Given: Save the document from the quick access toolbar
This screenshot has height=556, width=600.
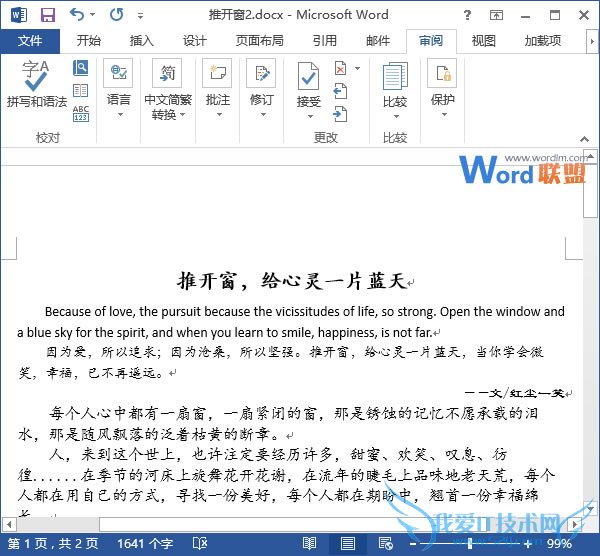Looking at the screenshot, I should pos(47,15).
